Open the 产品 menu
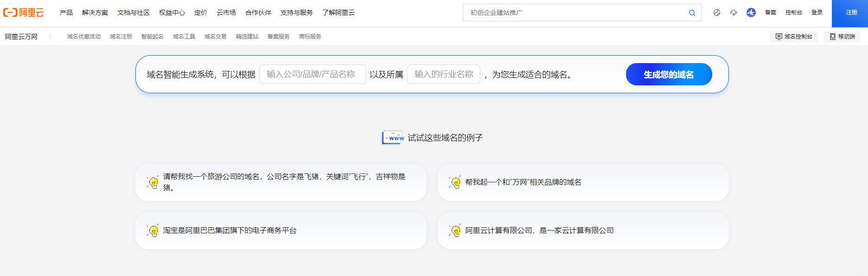 pyautogui.click(x=66, y=13)
